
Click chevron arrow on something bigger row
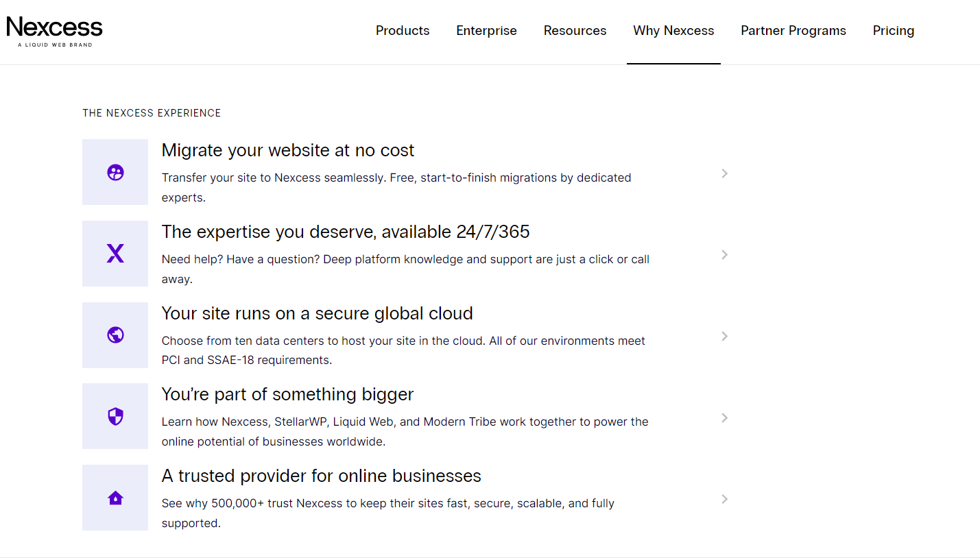[724, 417]
